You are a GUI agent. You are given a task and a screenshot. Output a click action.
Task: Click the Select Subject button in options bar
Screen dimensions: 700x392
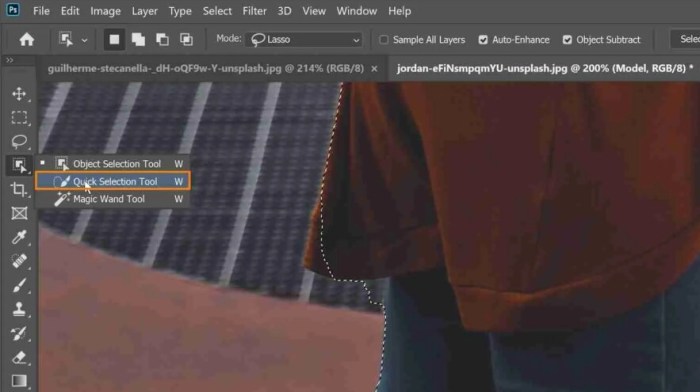[686, 39]
